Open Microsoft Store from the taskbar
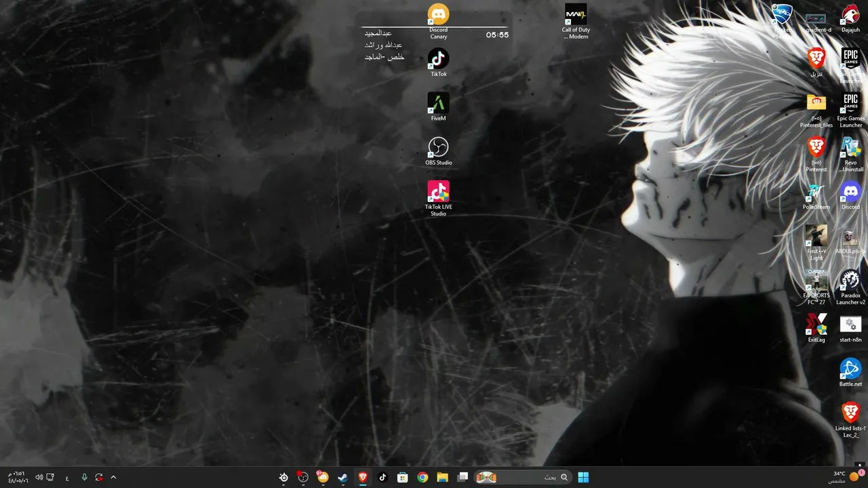The image size is (868, 488). click(402, 477)
